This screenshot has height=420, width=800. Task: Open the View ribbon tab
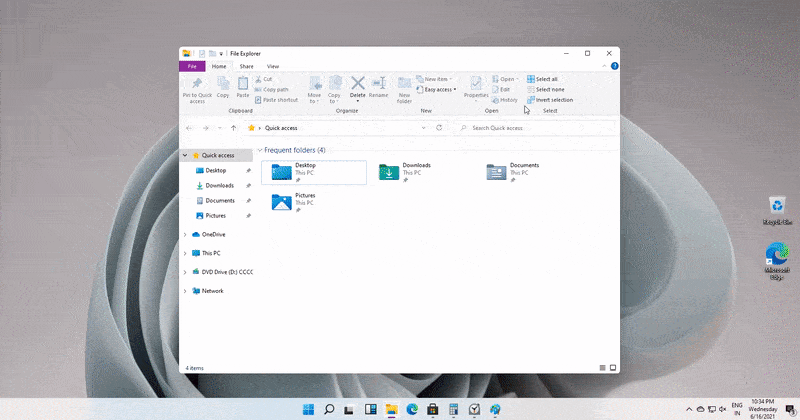coord(273,66)
